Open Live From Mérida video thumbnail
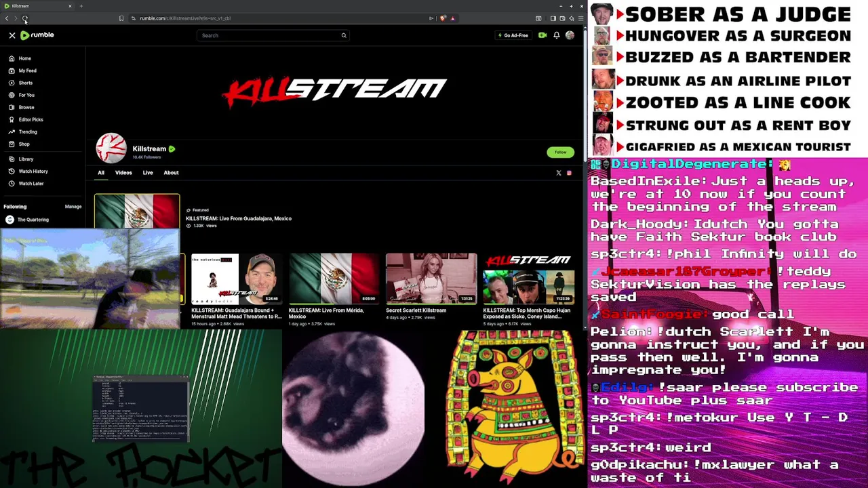The image size is (868, 488). pos(334,279)
